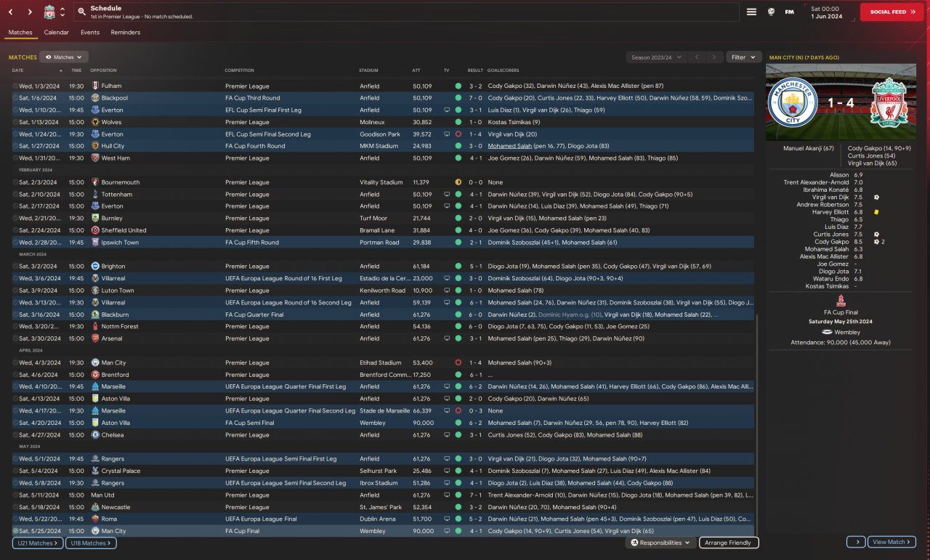Click the TV icon on Man City FA Cup Final row
The image size is (930, 560).
(x=447, y=531)
